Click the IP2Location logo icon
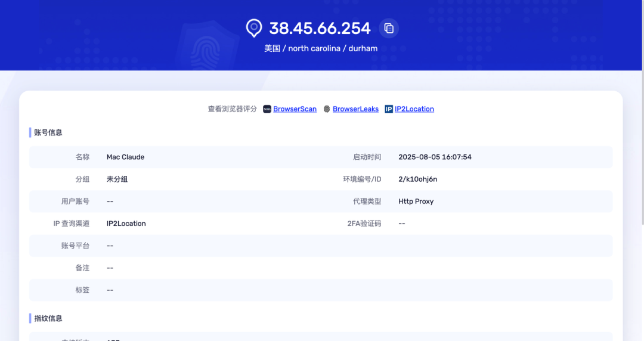Viewport: 644px width, 341px height. tap(389, 109)
